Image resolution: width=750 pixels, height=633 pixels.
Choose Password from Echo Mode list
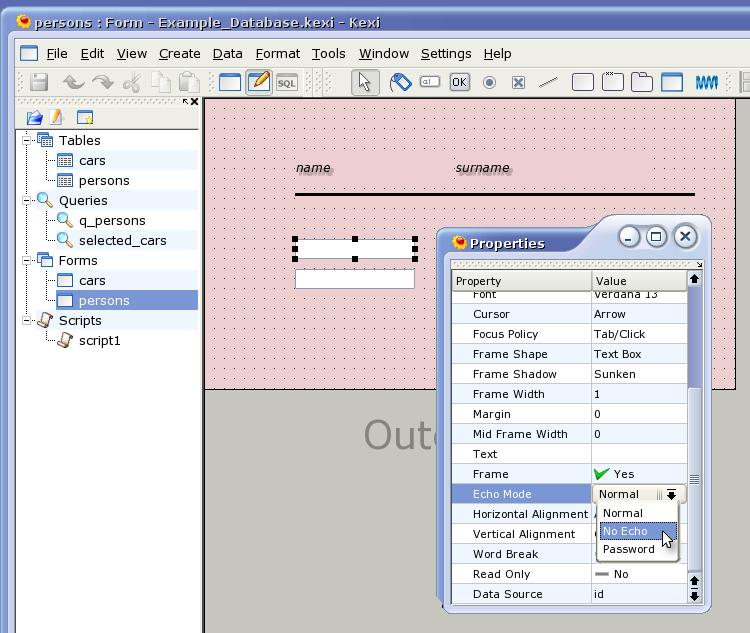point(629,549)
